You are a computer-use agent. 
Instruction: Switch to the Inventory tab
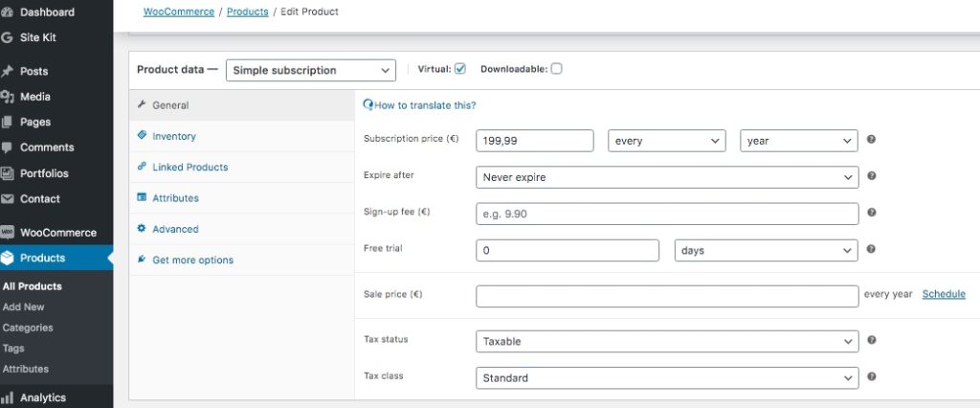click(x=242, y=136)
